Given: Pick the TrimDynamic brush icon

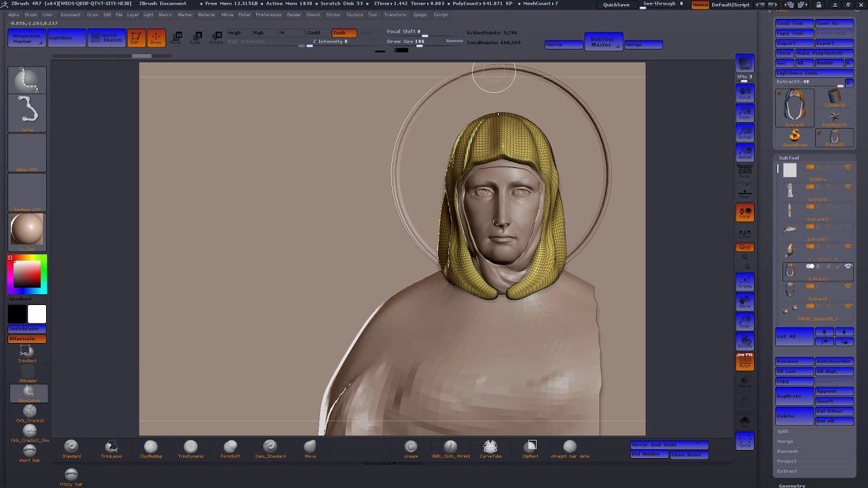Looking at the screenshot, I should [191, 447].
